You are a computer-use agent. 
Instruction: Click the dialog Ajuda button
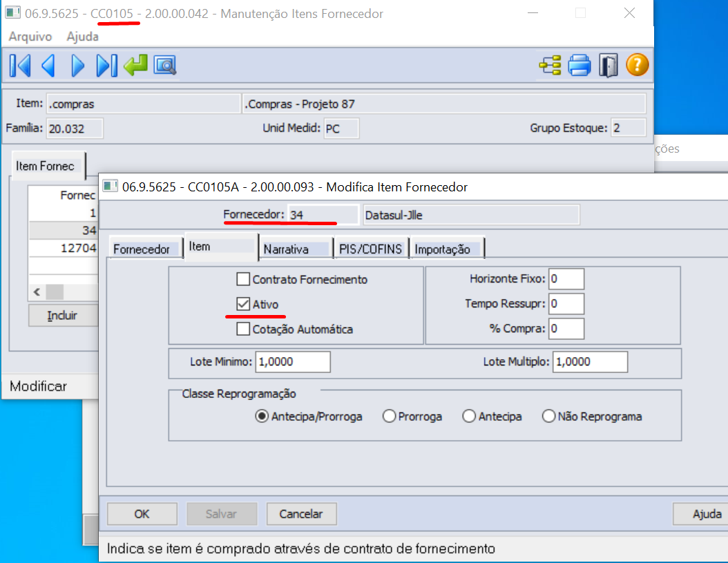pos(702,514)
